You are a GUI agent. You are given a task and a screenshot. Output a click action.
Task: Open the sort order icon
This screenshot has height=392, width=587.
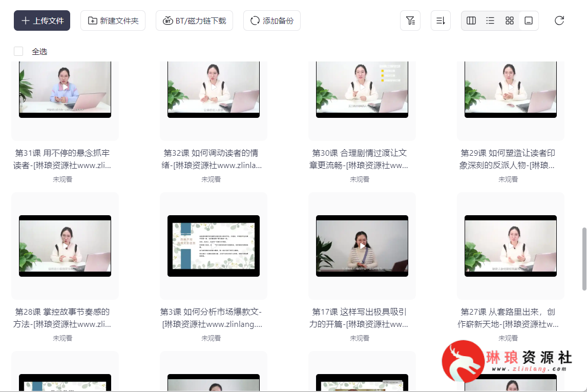point(441,20)
